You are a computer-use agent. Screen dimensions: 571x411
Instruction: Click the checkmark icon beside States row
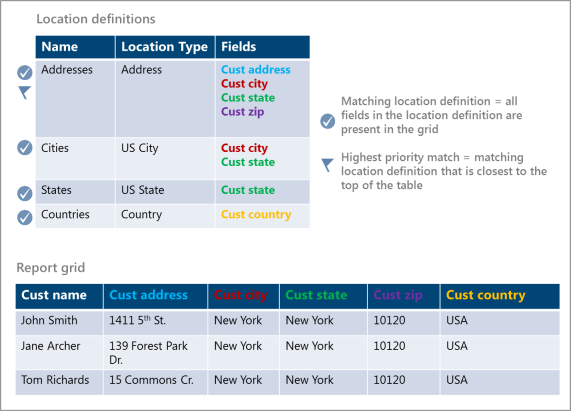coord(25,193)
